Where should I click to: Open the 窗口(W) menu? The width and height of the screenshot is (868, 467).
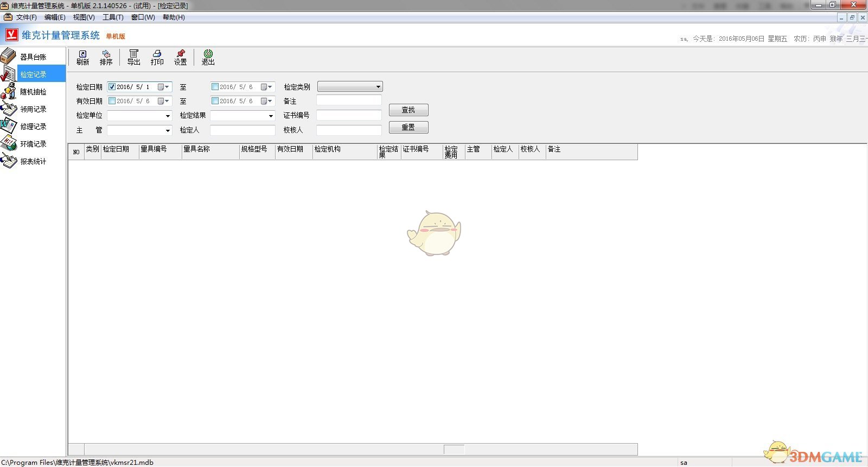click(143, 17)
